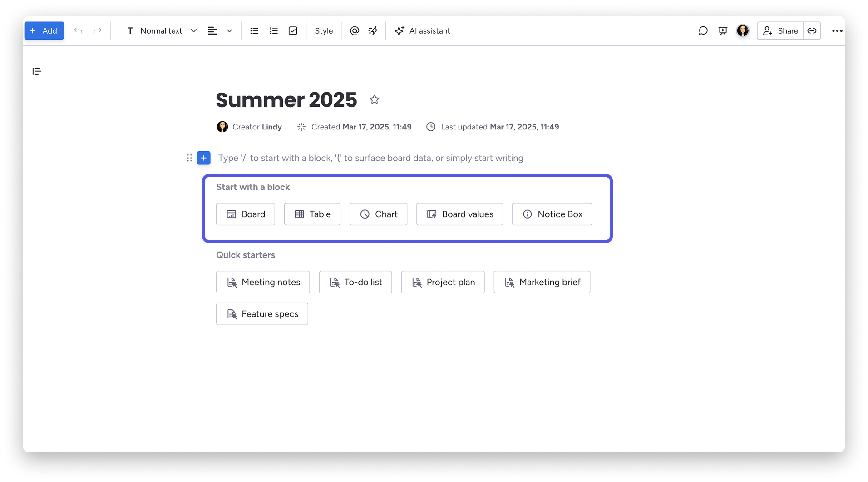Insert a Chart block
Image resolution: width=868 pixels, height=482 pixels.
378,214
